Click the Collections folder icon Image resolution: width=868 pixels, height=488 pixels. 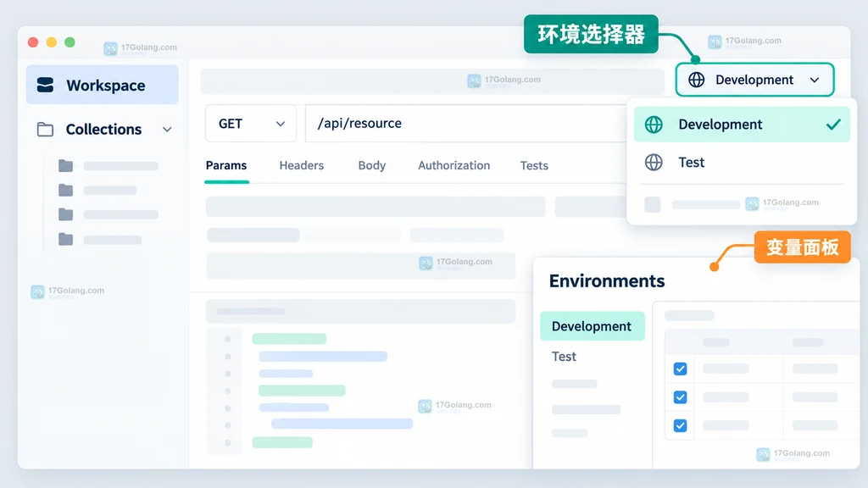tap(45, 130)
